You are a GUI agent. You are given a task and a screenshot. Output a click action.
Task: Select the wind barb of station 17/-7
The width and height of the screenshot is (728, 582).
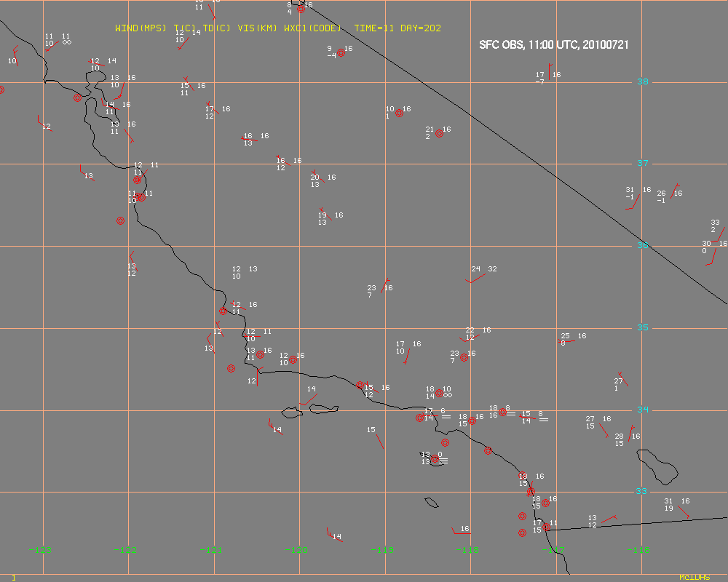point(550,72)
